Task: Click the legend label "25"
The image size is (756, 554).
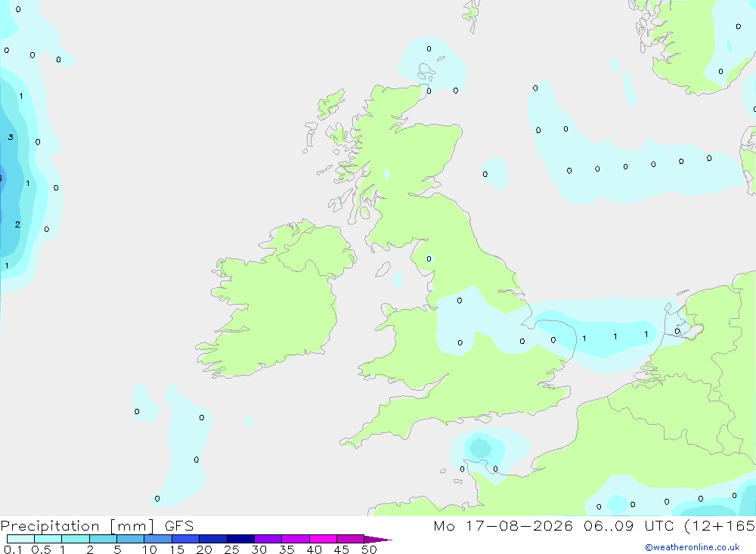Action: (x=231, y=549)
